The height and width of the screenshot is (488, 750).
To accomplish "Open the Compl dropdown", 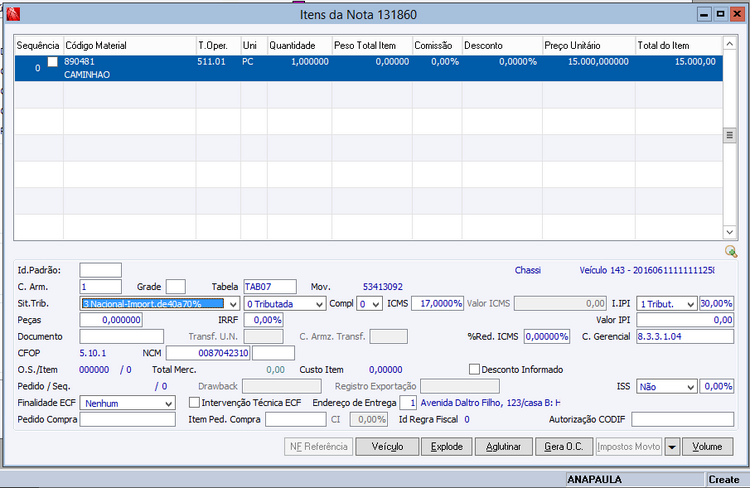I will [x=376, y=303].
